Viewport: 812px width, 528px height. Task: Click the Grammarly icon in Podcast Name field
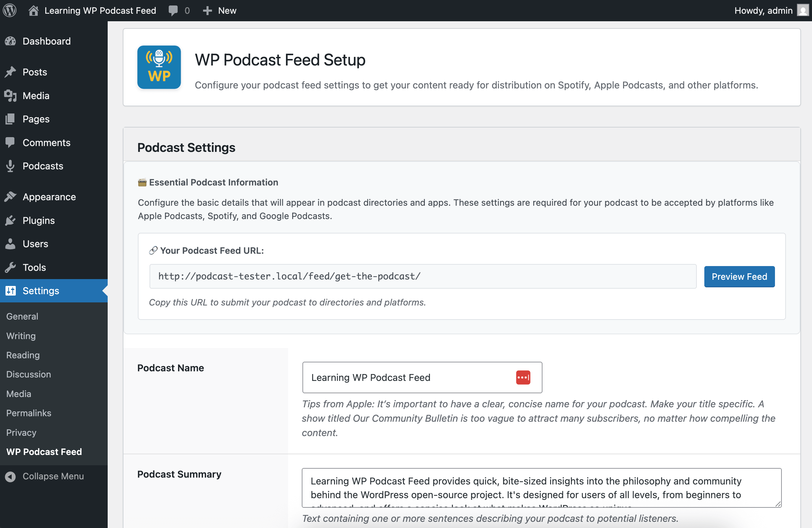pos(523,377)
